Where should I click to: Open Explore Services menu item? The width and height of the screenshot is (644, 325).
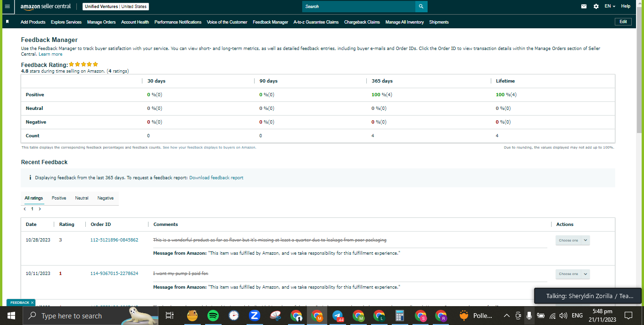point(66,22)
